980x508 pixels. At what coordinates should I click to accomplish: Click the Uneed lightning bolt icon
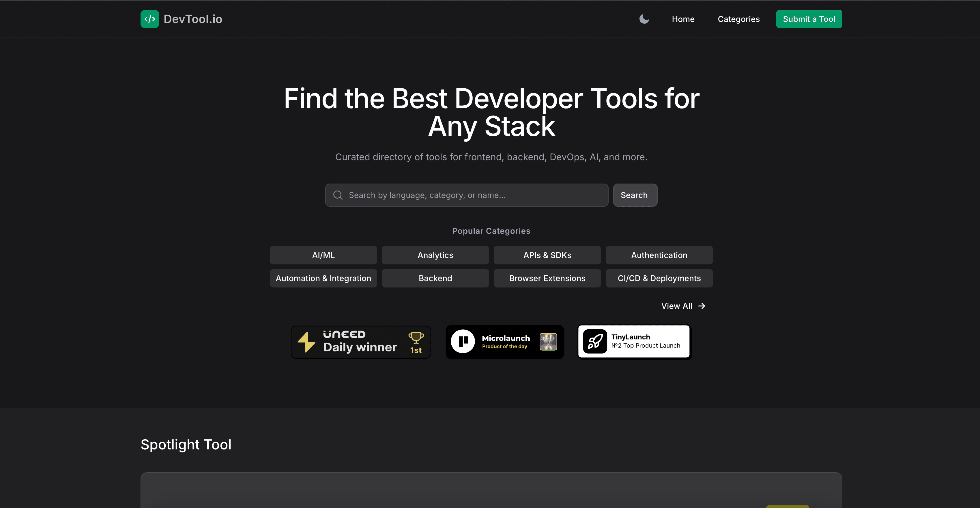[306, 342]
